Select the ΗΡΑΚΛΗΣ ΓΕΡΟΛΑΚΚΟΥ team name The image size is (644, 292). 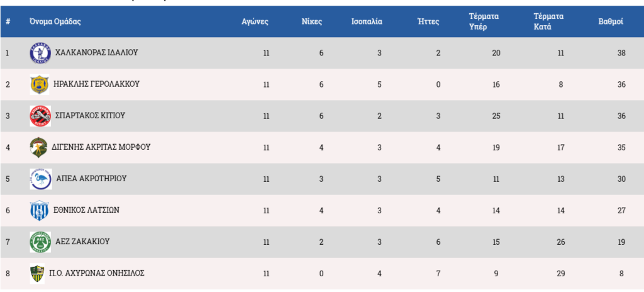[x=97, y=84]
